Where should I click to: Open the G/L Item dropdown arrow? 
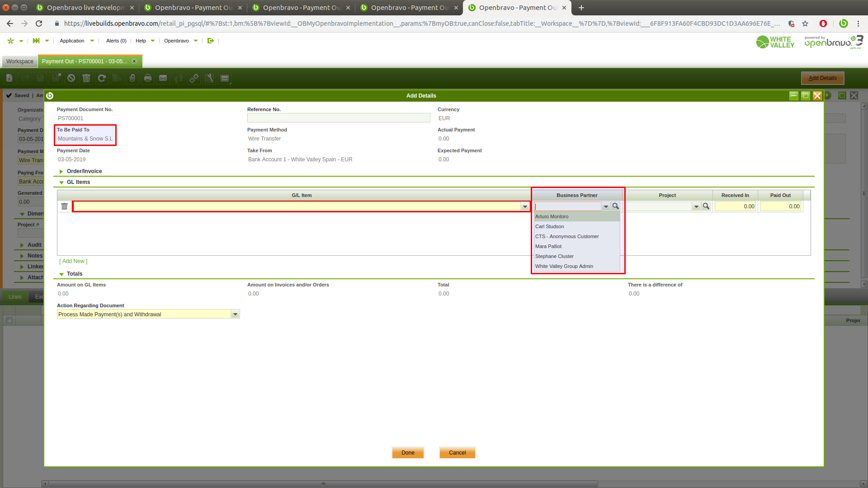pyautogui.click(x=525, y=206)
